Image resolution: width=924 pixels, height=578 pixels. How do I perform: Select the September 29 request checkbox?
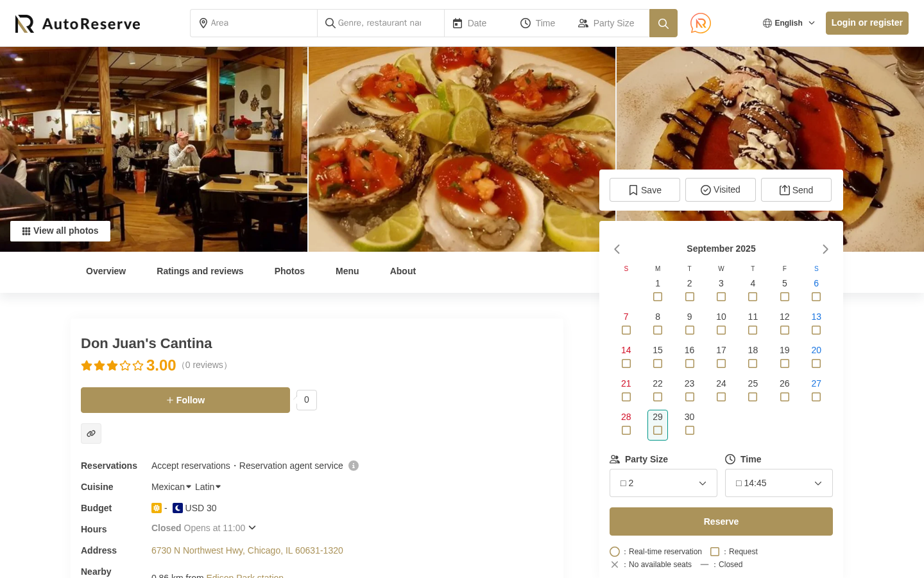[658, 430]
